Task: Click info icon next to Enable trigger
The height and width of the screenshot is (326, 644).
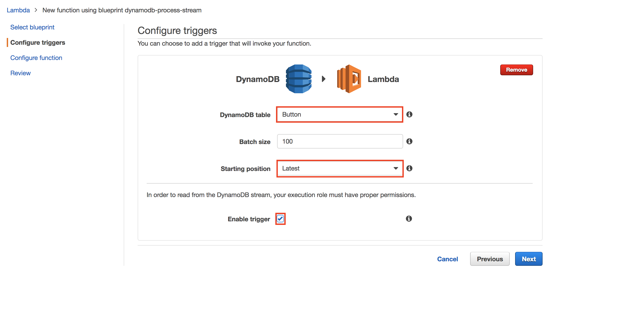Action: (409, 219)
